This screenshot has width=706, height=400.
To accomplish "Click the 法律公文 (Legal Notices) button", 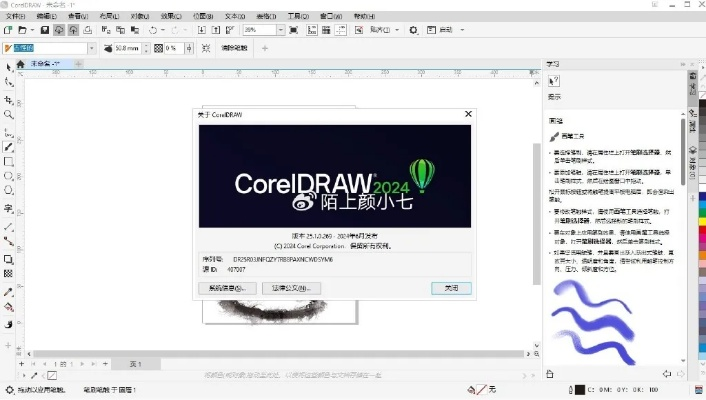I will (x=291, y=288).
